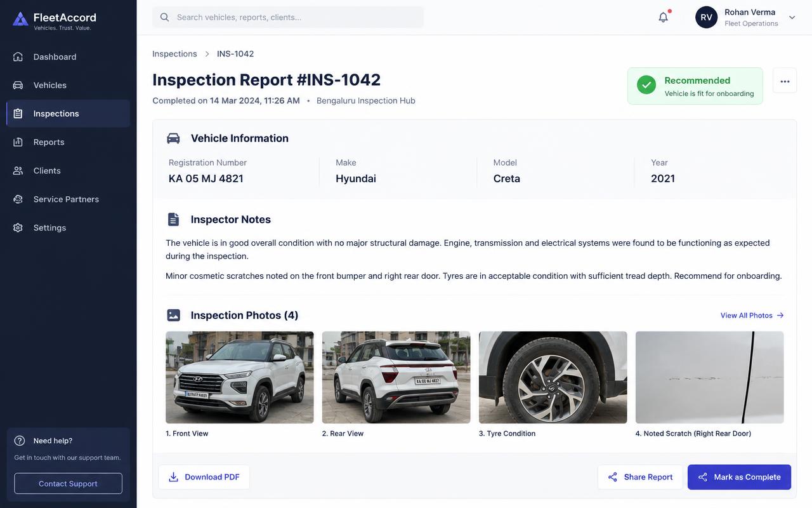Click the Vehicle Information car icon
Viewport: 812px width, 508px height.
tap(173, 138)
